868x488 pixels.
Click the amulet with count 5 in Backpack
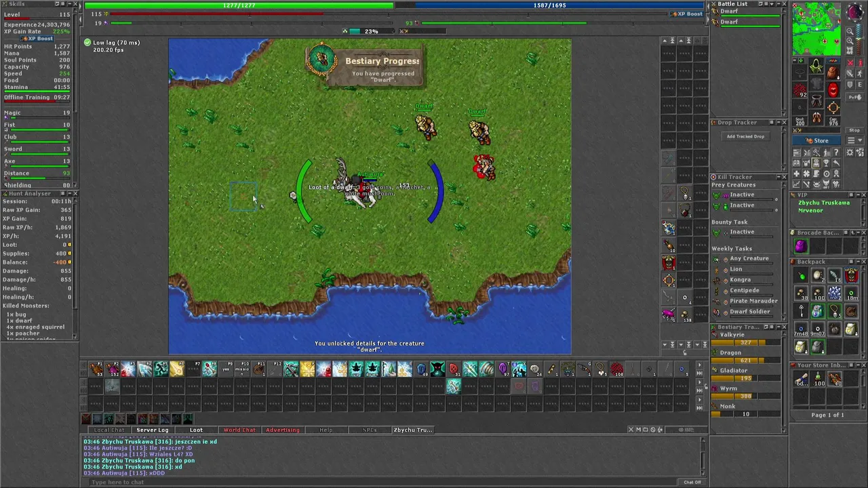[x=835, y=310]
